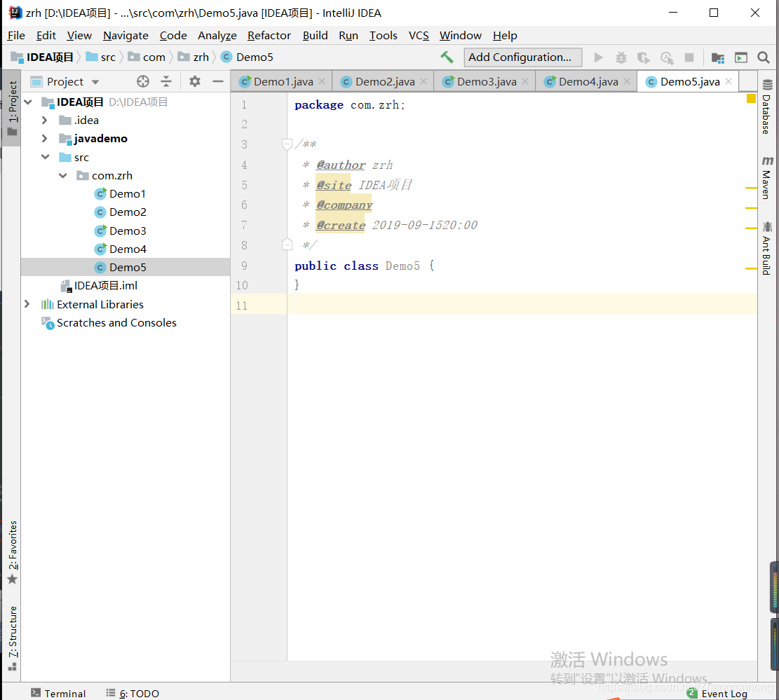This screenshot has height=700, width=779.
Task: Open the Navigate menu
Action: (x=126, y=36)
